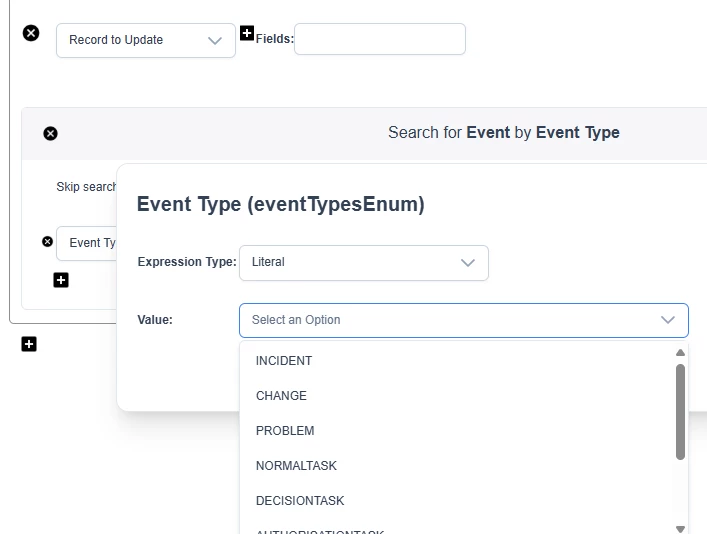Pick PROBLEM event type

click(x=285, y=431)
